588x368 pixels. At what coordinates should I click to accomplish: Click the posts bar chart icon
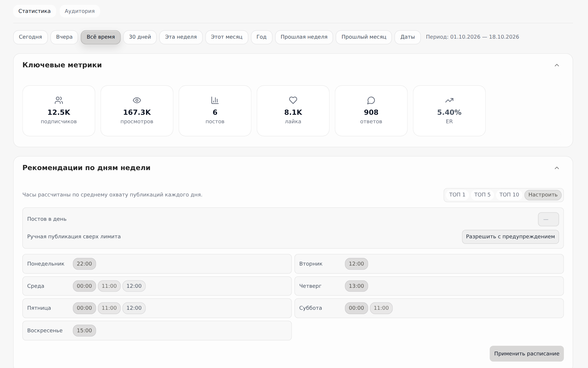coord(215,100)
